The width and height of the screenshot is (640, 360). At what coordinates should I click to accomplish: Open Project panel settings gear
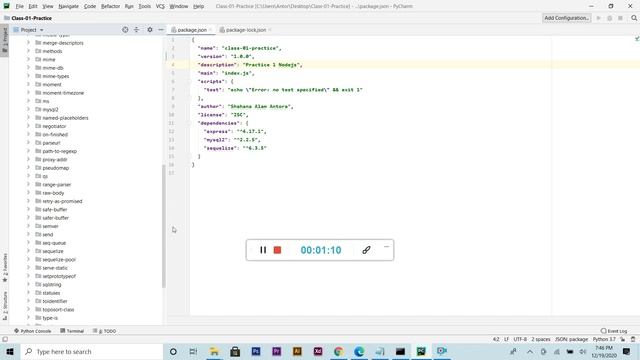tap(150, 30)
